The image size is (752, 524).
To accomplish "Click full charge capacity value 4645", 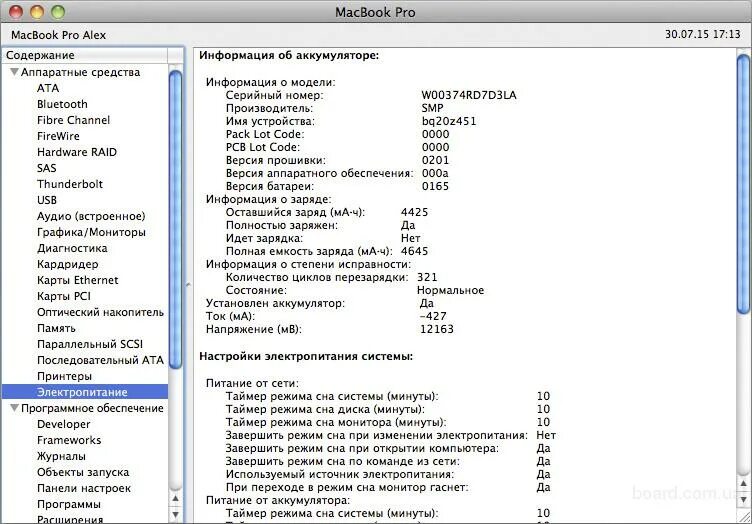I will [414, 251].
